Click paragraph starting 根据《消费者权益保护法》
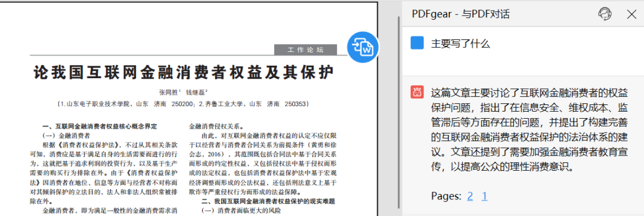 104,173
